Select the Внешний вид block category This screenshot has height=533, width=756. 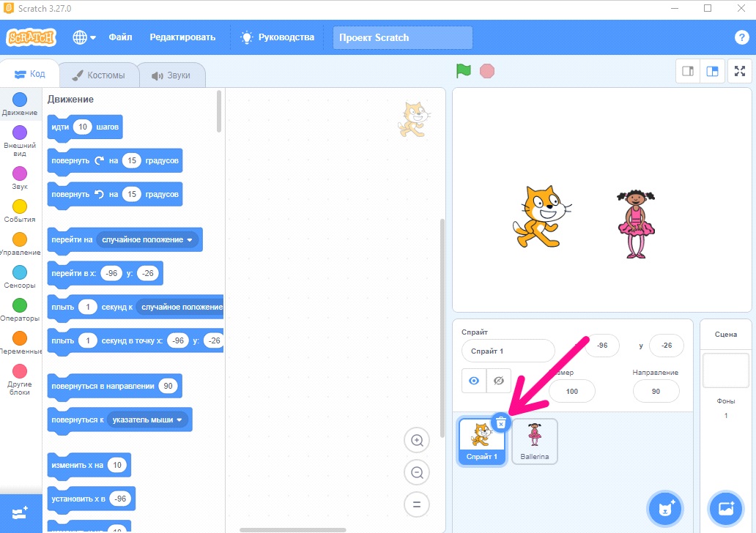20,141
